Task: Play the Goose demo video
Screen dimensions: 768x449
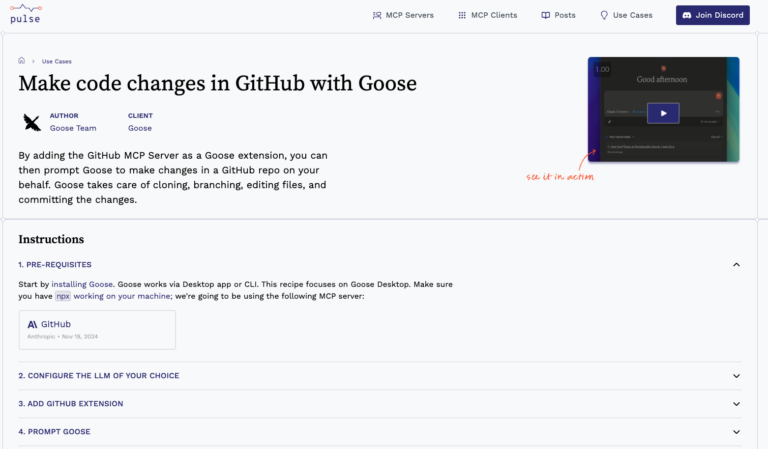Action: (662, 113)
